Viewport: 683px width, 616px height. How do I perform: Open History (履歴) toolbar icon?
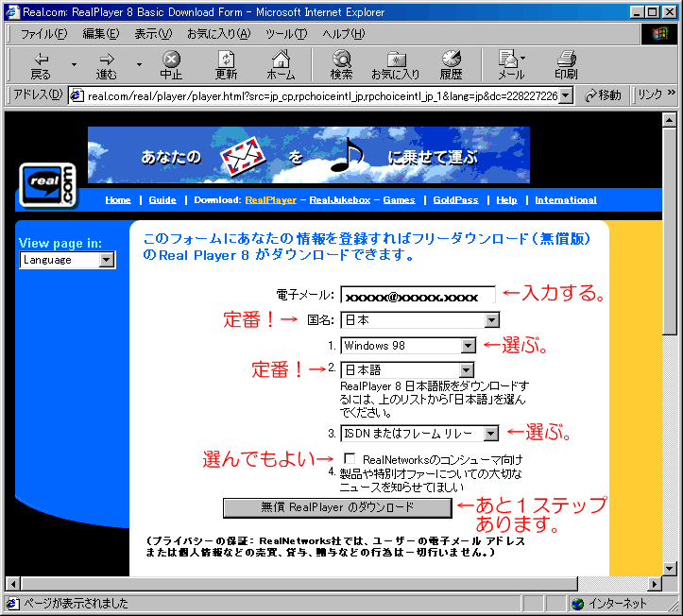point(451,65)
